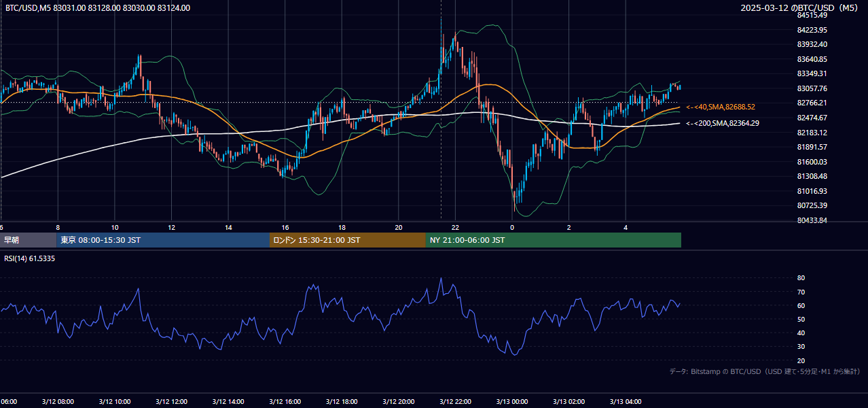Viewport: 868px width, 408px height.
Task: Click hour tick 0 under the price chart
Action: 512,228
